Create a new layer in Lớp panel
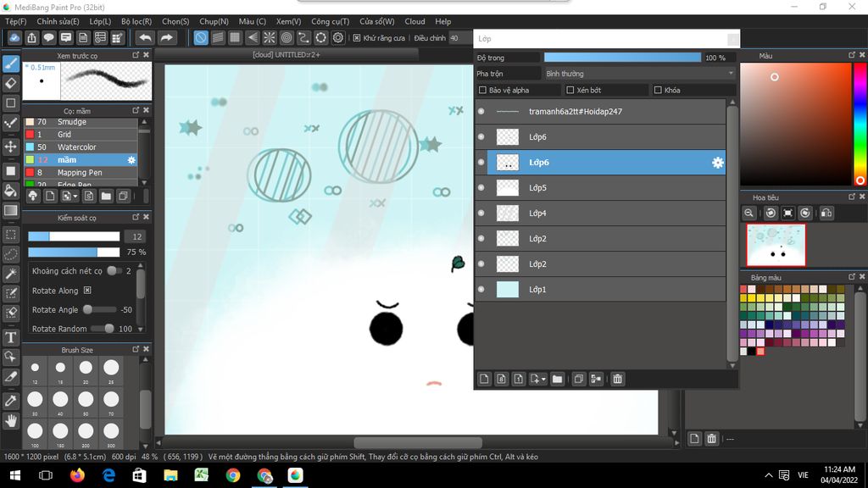Image resolution: width=868 pixels, height=488 pixels. tap(484, 379)
